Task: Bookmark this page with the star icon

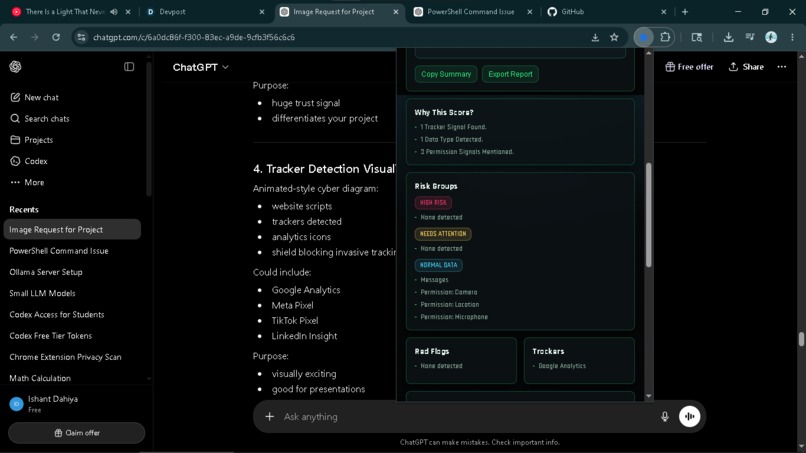Action: (x=614, y=37)
